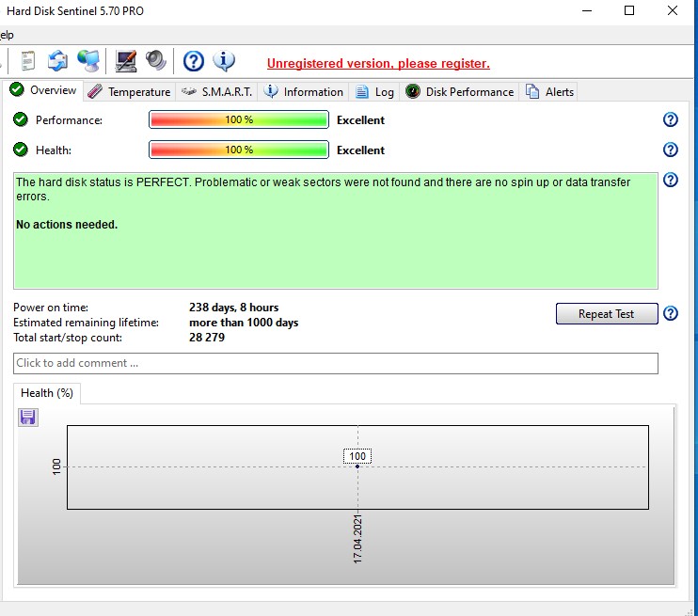Switch to the Information tab

(303, 91)
